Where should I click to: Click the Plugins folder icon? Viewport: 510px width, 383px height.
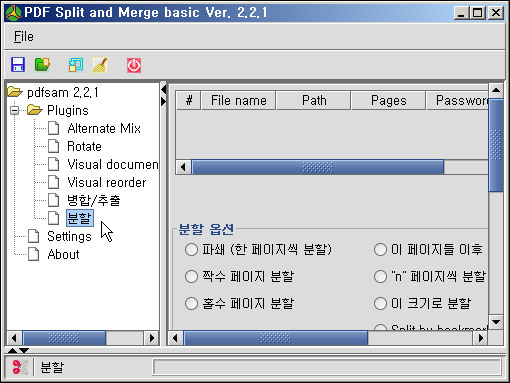click(35, 110)
